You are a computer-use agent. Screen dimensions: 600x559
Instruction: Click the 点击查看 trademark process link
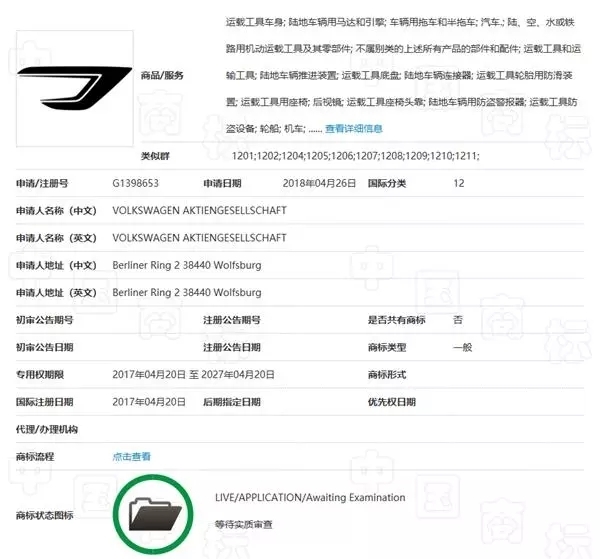pyautogui.click(x=131, y=456)
